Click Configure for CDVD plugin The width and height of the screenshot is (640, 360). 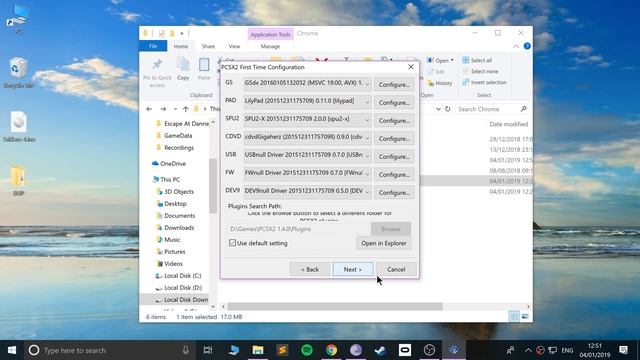tap(394, 139)
